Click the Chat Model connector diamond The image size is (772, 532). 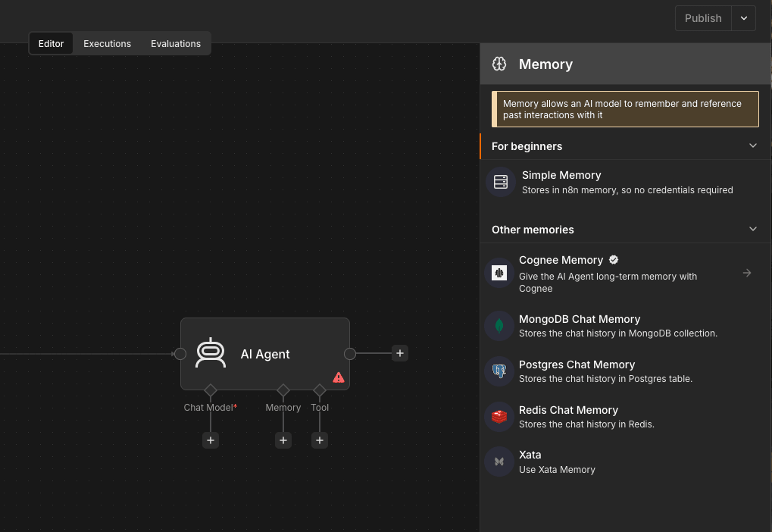pyautogui.click(x=211, y=390)
